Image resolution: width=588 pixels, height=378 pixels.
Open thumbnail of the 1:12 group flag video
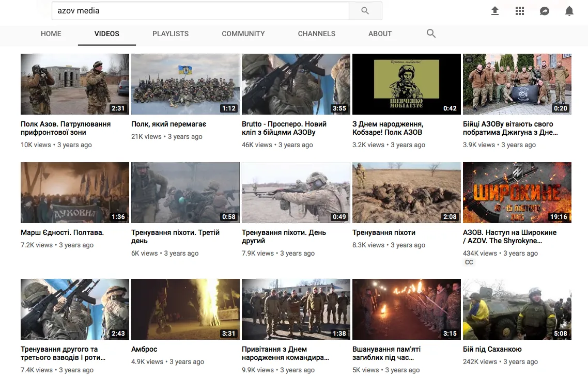(x=185, y=84)
